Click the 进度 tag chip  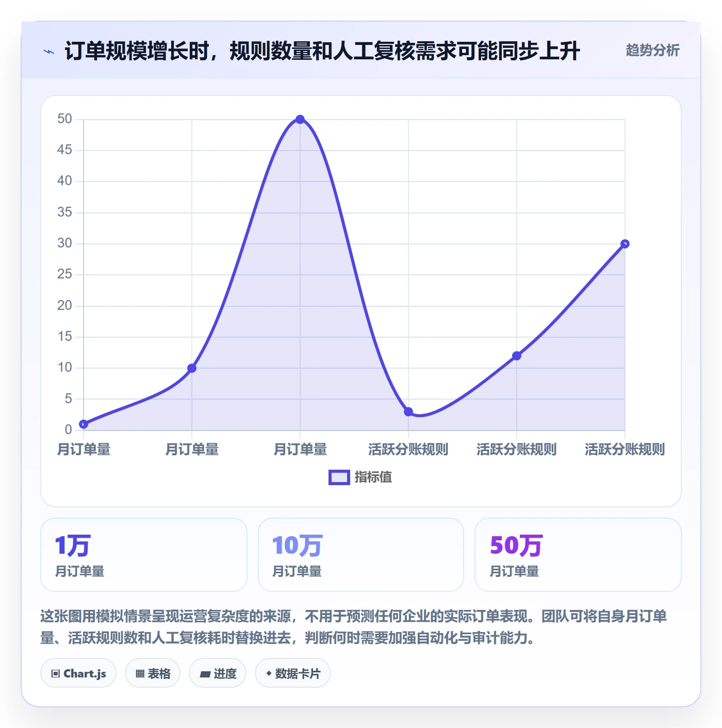(x=218, y=673)
